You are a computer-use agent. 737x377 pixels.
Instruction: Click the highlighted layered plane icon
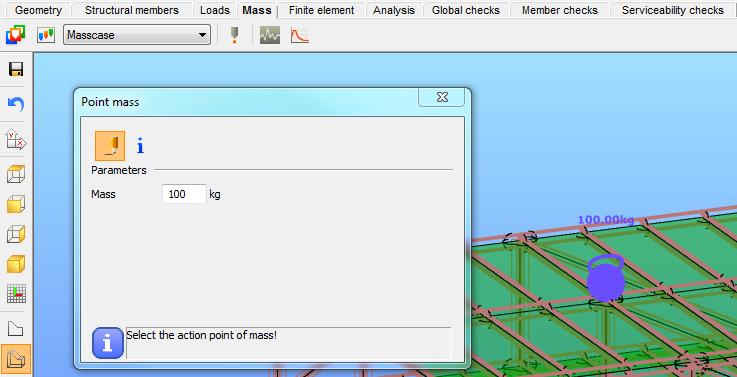coord(16,360)
